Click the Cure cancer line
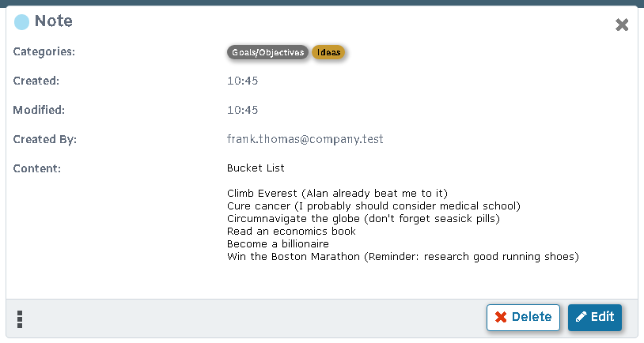The height and width of the screenshot is (343, 644). click(373, 206)
